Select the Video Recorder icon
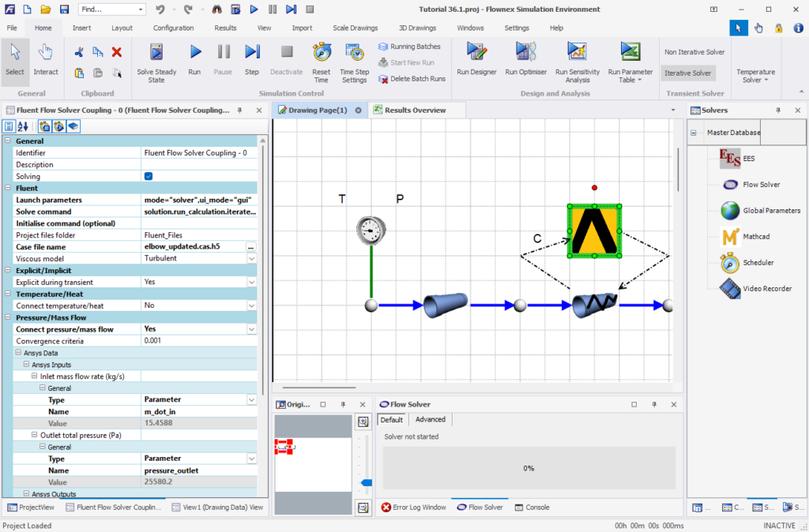Image resolution: width=809 pixels, height=532 pixels. (730, 289)
